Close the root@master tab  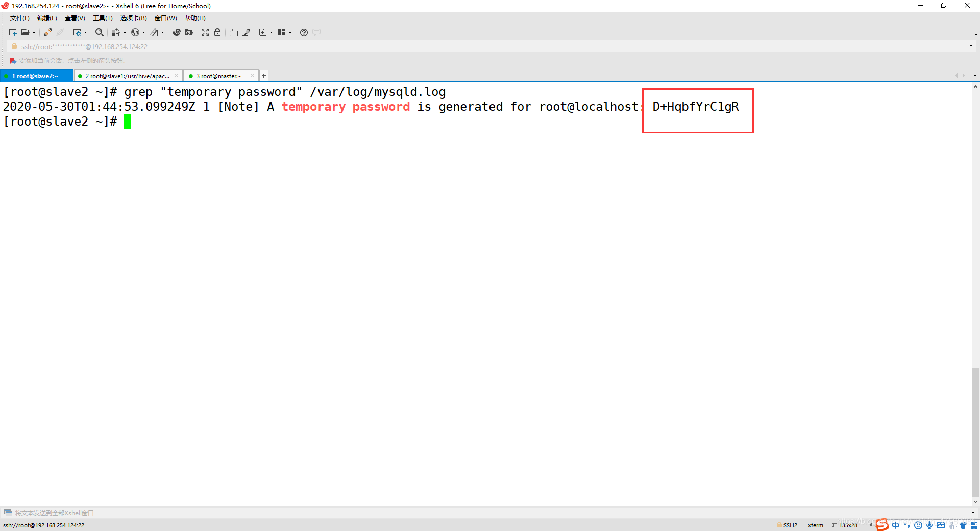252,76
